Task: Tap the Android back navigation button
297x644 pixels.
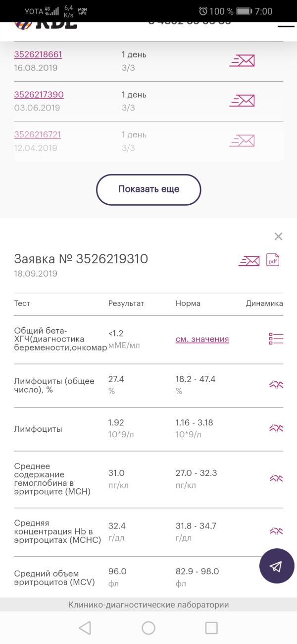Action: coord(85,628)
